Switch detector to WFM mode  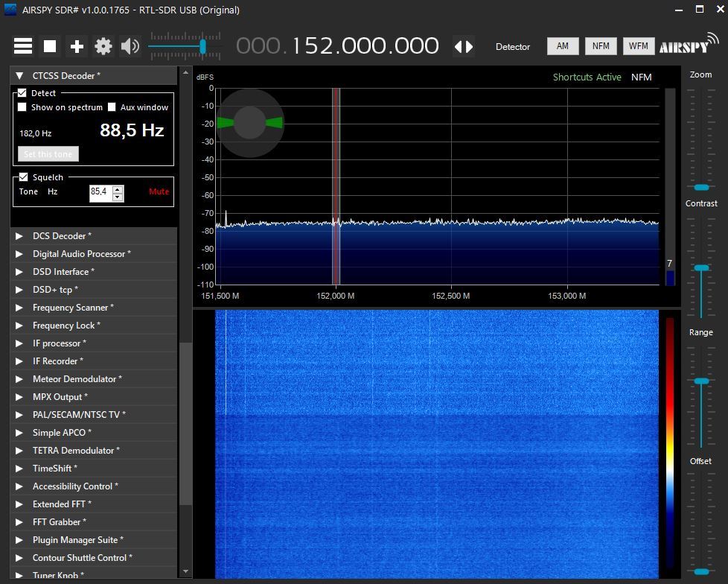click(x=638, y=46)
